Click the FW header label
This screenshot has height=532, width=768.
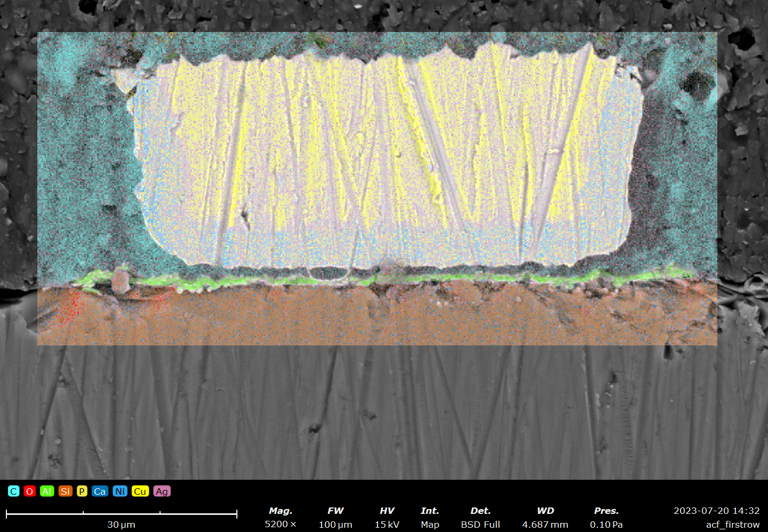[x=335, y=511]
